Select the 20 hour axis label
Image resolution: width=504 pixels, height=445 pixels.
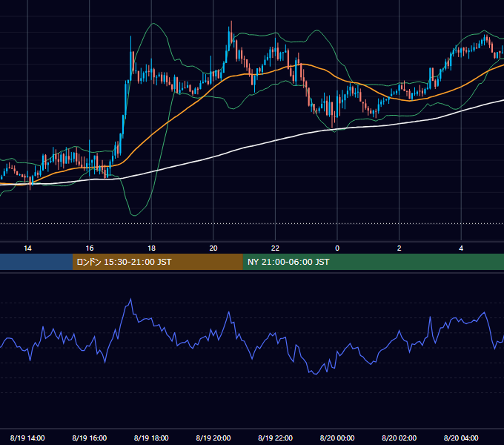coord(213,248)
